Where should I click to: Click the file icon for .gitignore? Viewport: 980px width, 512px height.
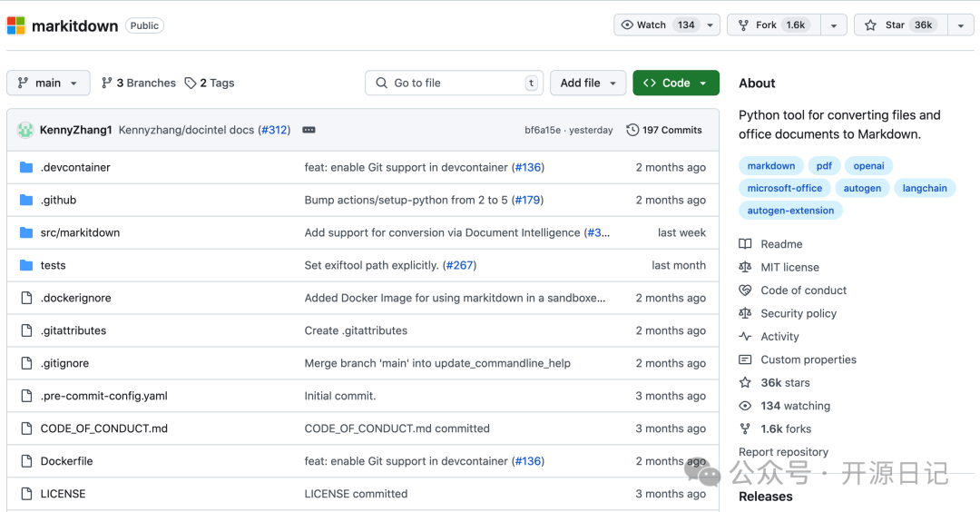pos(26,363)
